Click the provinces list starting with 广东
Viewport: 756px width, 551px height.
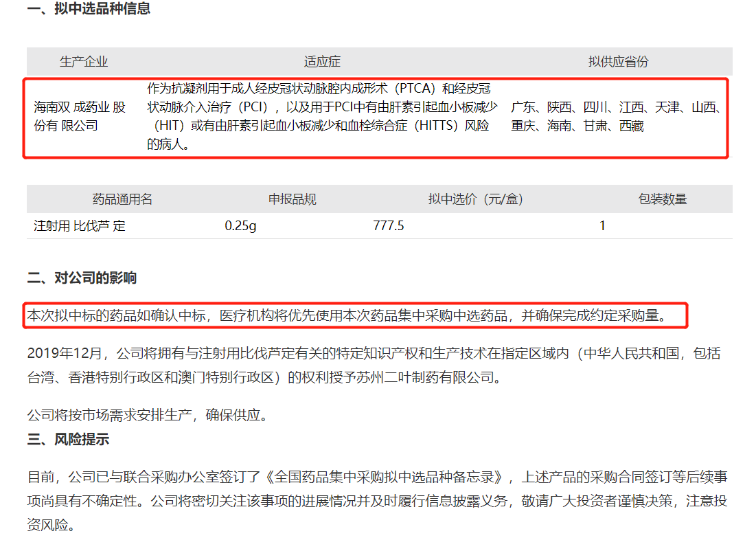(616, 117)
